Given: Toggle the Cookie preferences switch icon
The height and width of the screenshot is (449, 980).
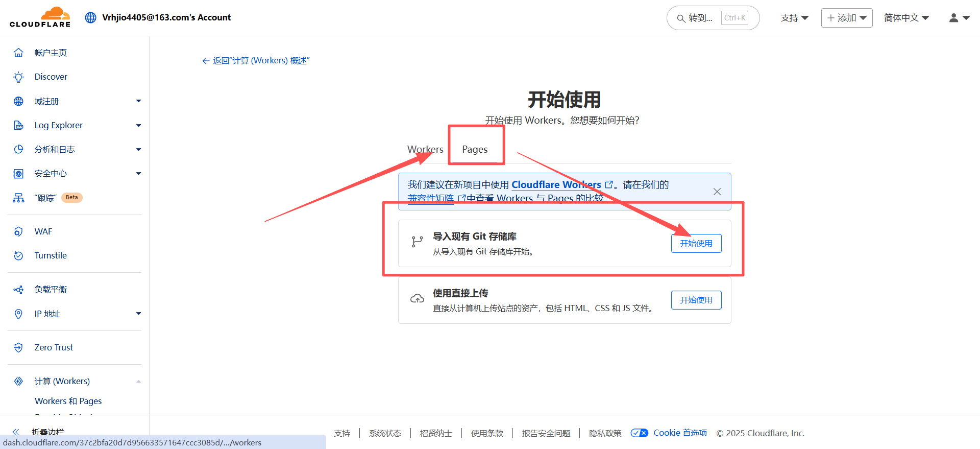Looking at the screenshot, I should tap(639, 433).
